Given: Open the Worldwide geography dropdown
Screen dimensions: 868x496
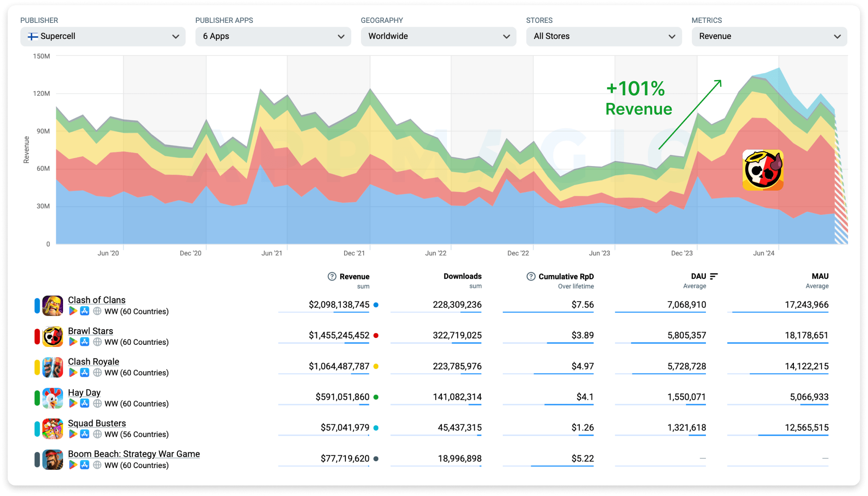Looking at the screenshot, I should (x=438, y=36).
